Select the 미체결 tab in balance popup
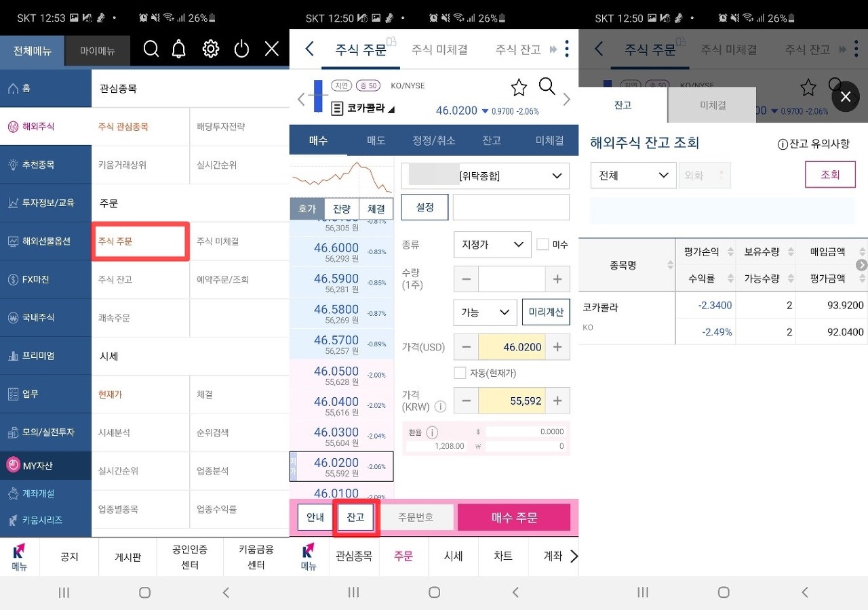The width and height of the screenshot is (868, 610). [x=713, y=105]
